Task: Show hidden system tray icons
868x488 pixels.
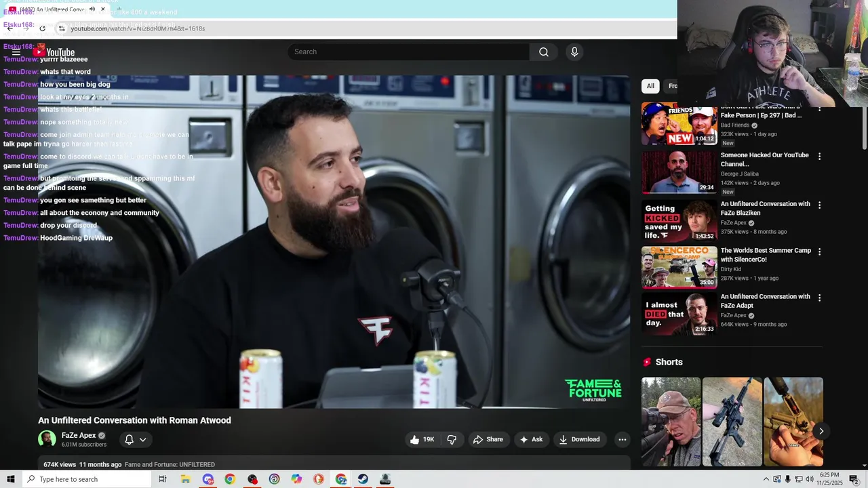Action: coord(766,479)
